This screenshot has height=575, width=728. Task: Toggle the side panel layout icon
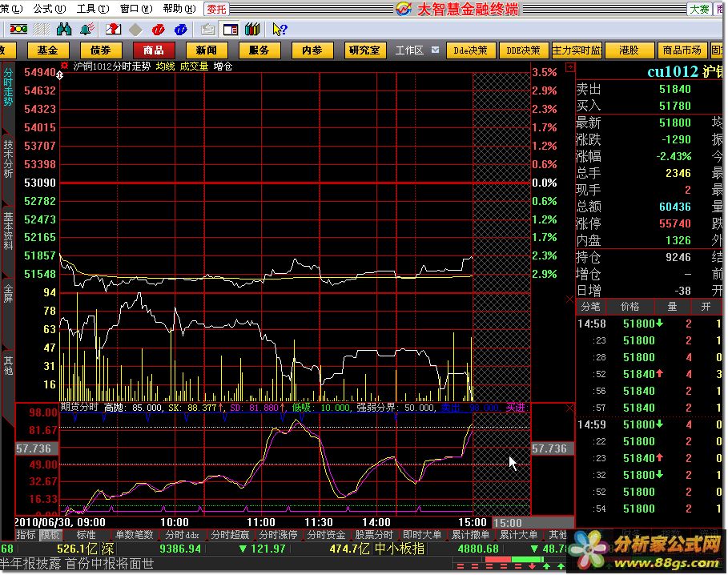[x=231, y=30]
